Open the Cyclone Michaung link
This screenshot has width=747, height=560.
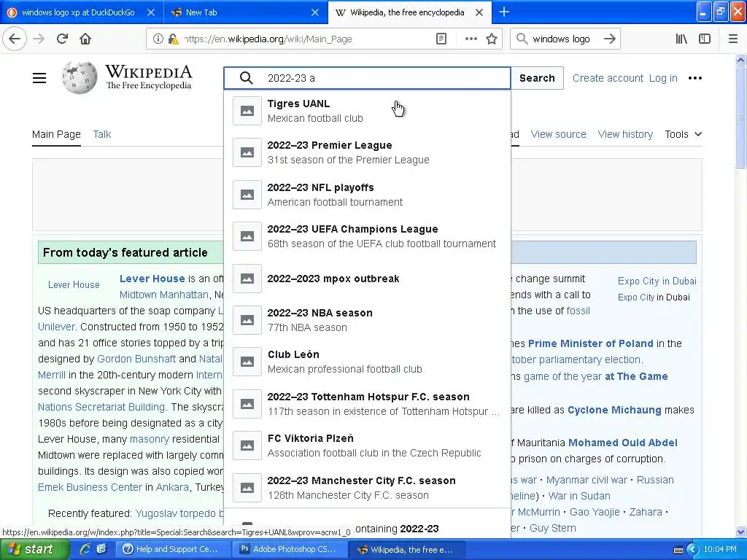(614, 410)
